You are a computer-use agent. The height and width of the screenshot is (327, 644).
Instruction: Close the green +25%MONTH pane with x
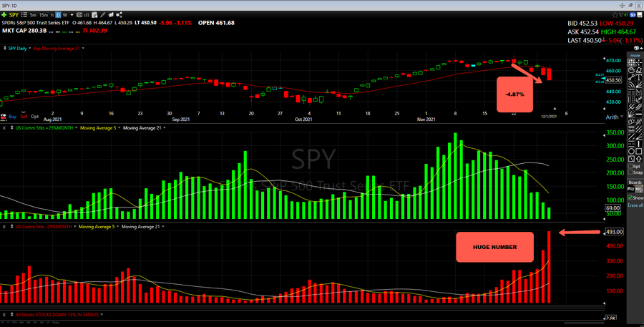[5, 128]
